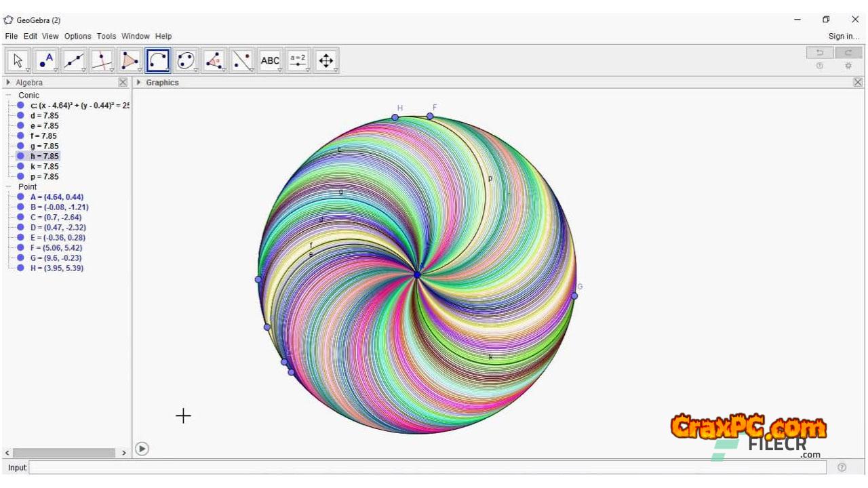Open the View menu
This screenshot has height=488, width=868.
tap(50, 36)
